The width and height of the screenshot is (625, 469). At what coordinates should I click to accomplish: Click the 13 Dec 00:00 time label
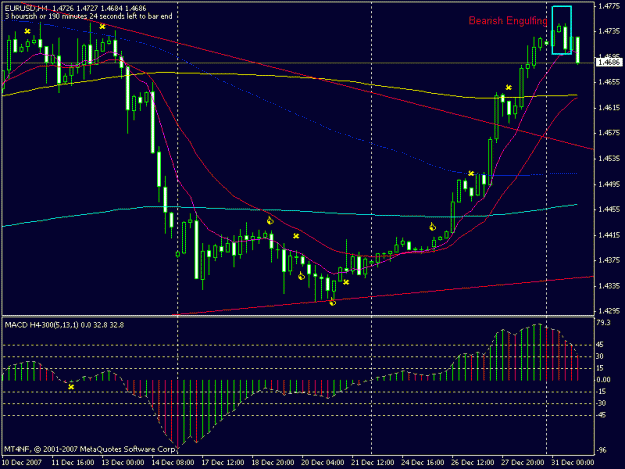point(123,463)
